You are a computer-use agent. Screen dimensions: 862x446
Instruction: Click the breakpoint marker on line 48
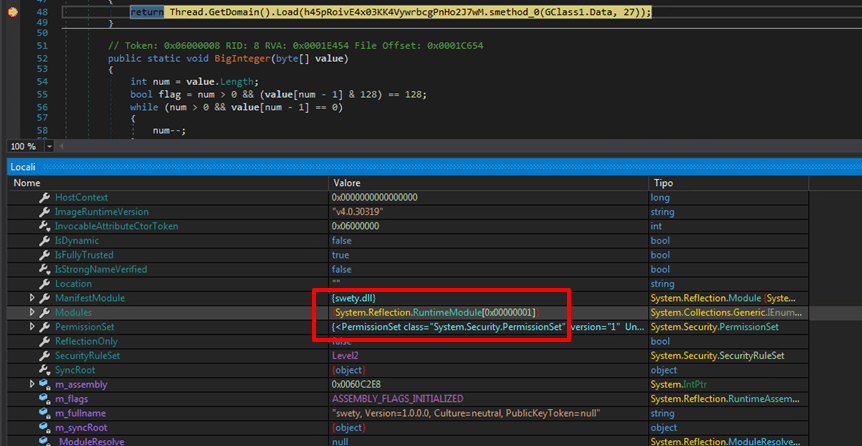(x=12, y=12)
